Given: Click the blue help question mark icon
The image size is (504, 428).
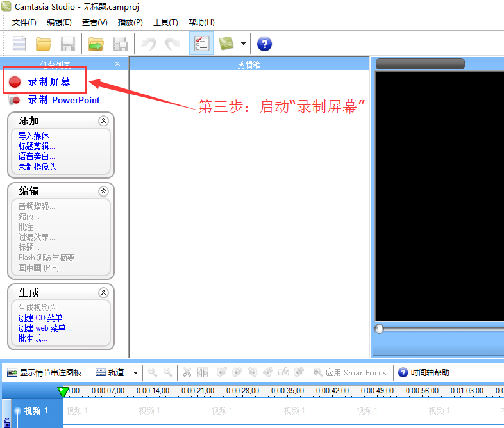Looking at the screenshot, I should pos(264,44).
